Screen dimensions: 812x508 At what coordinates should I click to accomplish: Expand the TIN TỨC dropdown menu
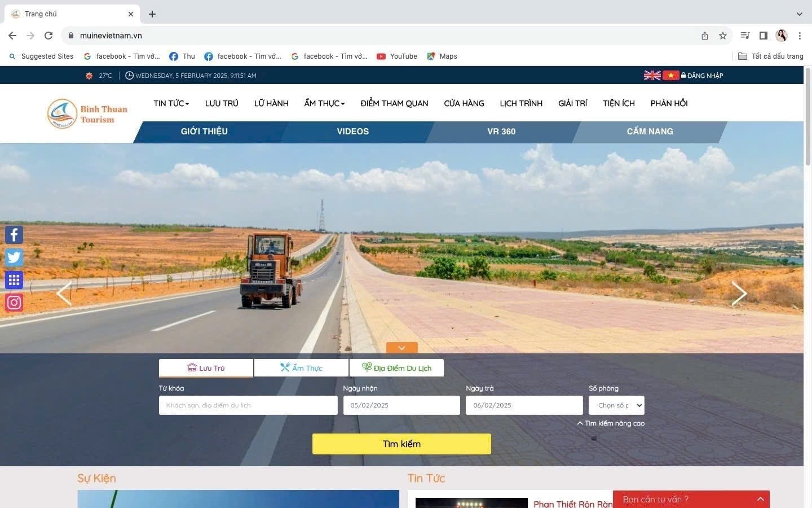pos(171,103)
